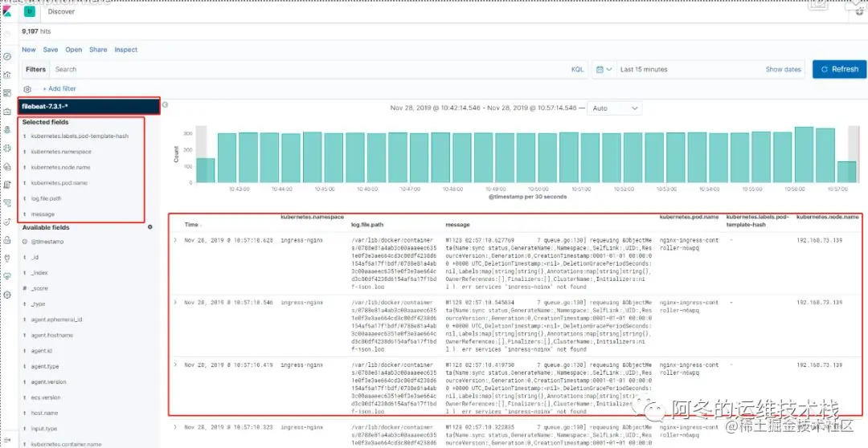Sort by the Time column header
The height and width of the screenshot is (448, 868).
[193, 225]
